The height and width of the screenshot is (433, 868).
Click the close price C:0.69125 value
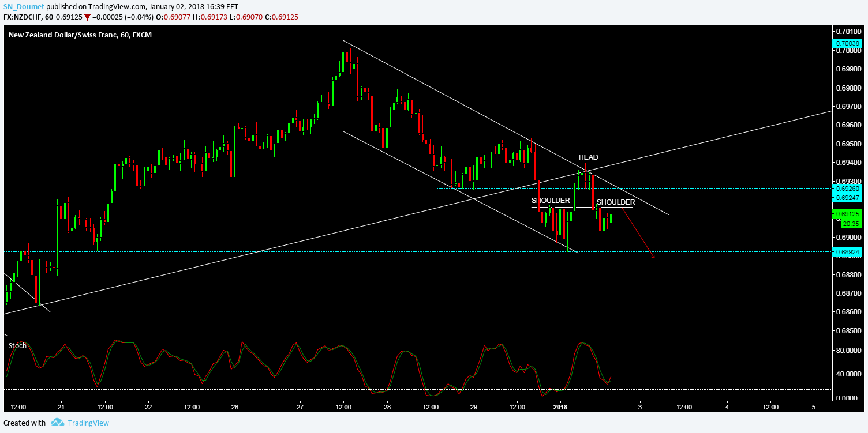coord(282,17)
